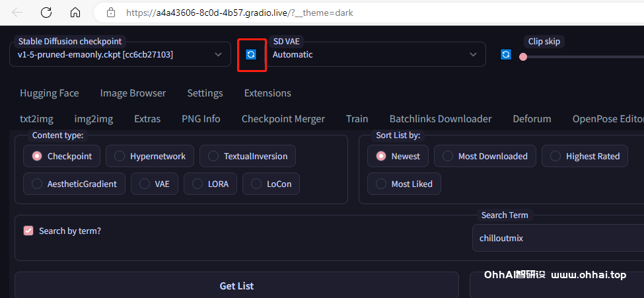Sort list by Most Liked
The width and height of the screenshot is (644, 298).
pyautogui.click(x=404, y=184)
